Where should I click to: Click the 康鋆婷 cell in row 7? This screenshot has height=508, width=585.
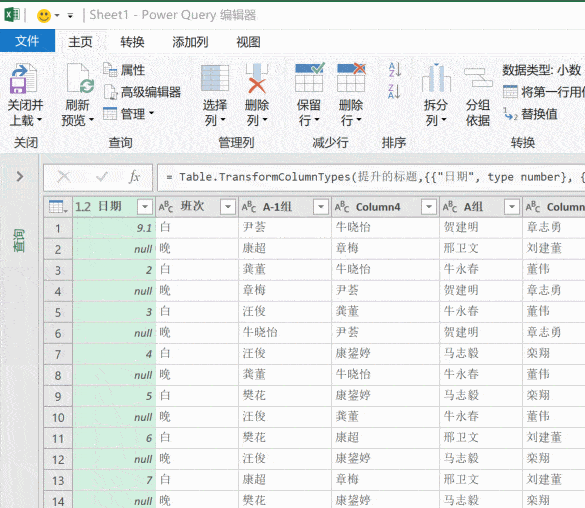(x=386, y=354)
